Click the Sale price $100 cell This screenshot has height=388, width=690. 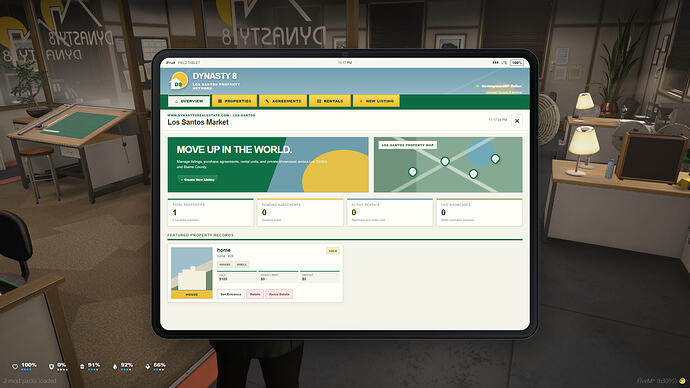(237, 277)
